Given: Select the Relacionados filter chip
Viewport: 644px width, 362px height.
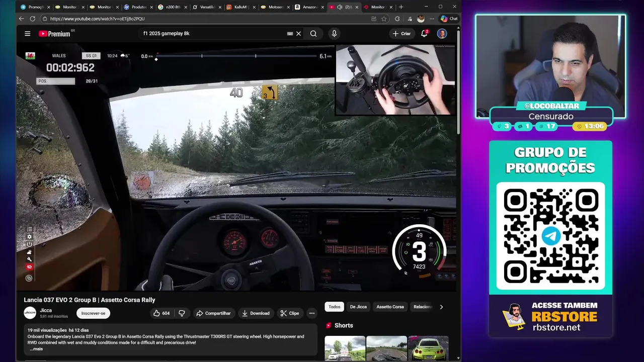Looking at the screenshot, I should pyautogui.click(x=423, y=307).
